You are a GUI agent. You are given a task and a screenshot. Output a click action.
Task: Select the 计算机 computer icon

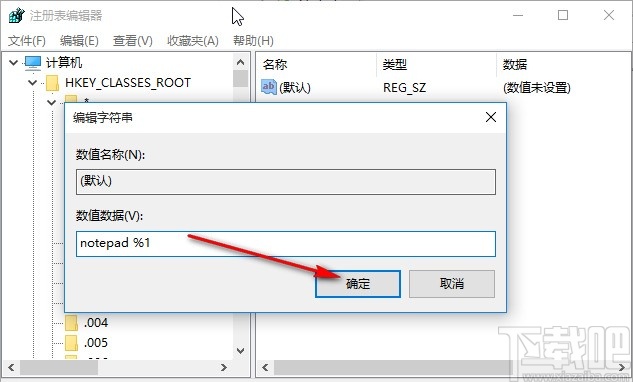(x=33, y=63)
